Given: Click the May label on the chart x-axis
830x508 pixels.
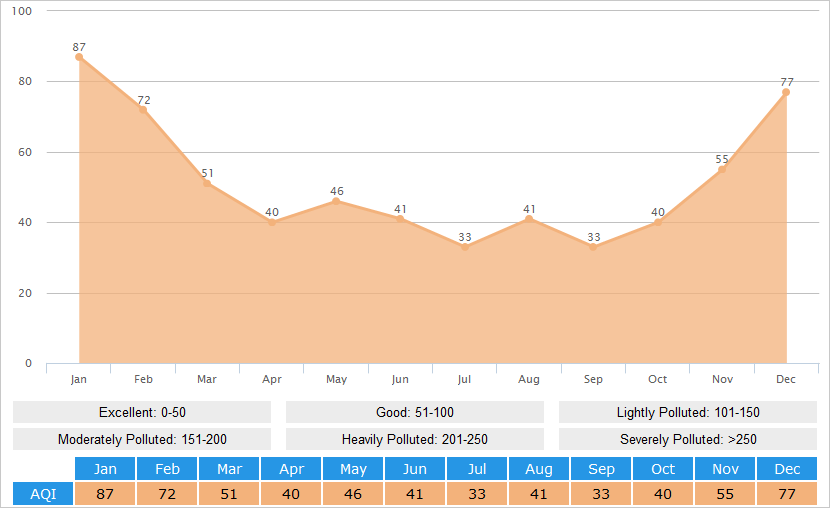Looking at the screenshot, I should (336, 379).
